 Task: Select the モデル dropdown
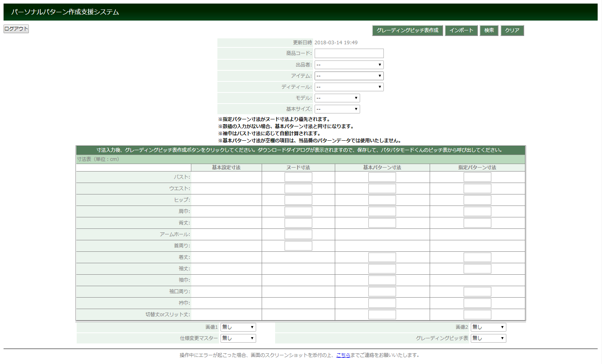click(x=337, y=98)
